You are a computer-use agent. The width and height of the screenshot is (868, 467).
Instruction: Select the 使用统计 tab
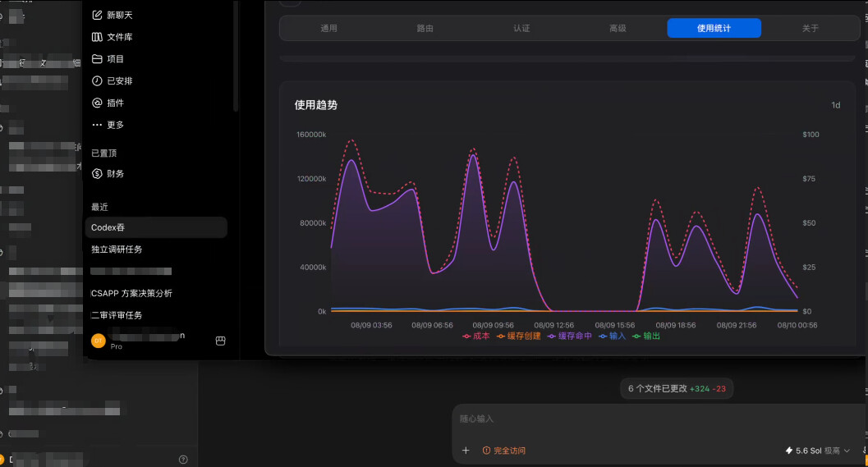[x=714, y=28]
